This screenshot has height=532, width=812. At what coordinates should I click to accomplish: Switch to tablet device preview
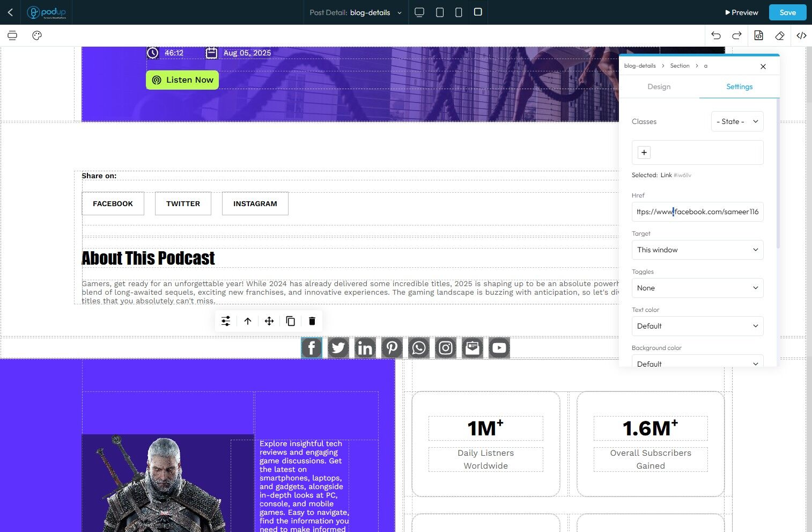click(440, 12)
